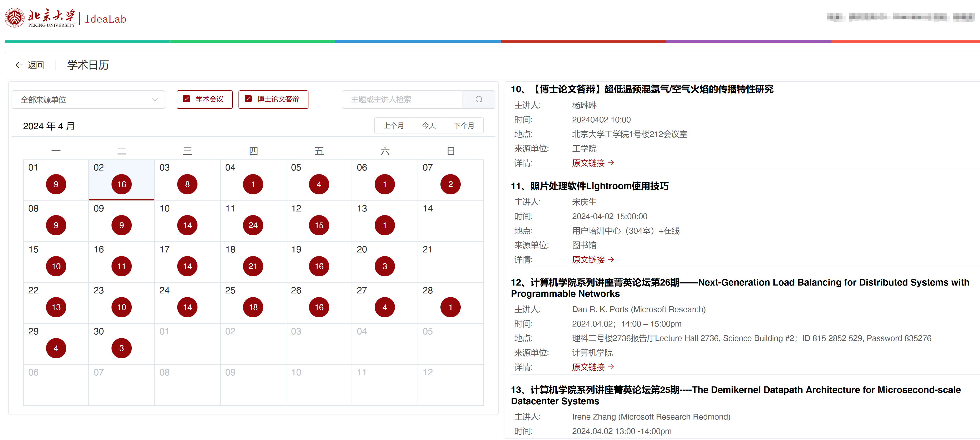Open the 8-event badge on April 03

pyautogui.click(x=187, y=184)
